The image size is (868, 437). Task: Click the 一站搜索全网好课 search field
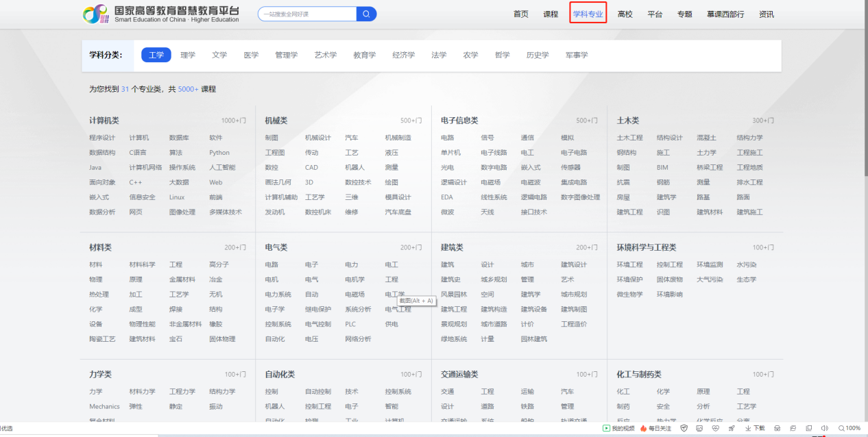(x=307, y=14)
